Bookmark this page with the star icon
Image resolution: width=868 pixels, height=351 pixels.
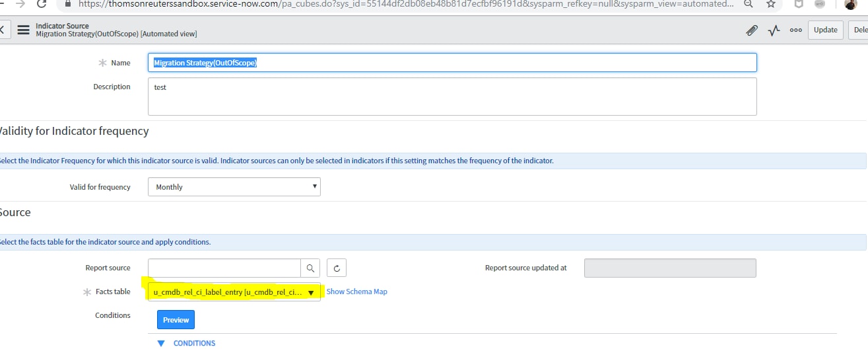(x=770, y=3)
